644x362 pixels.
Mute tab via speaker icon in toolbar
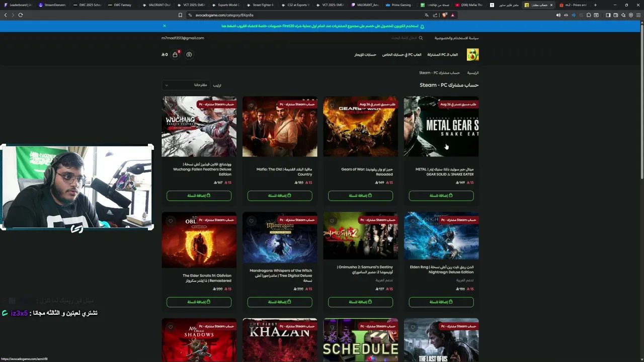click(x=558, y=15)
